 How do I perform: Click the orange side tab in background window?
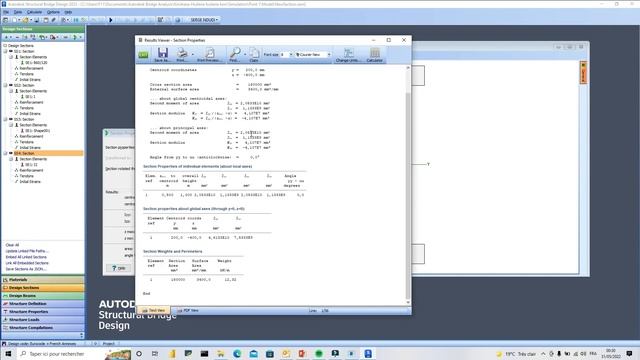pos(583,73)
